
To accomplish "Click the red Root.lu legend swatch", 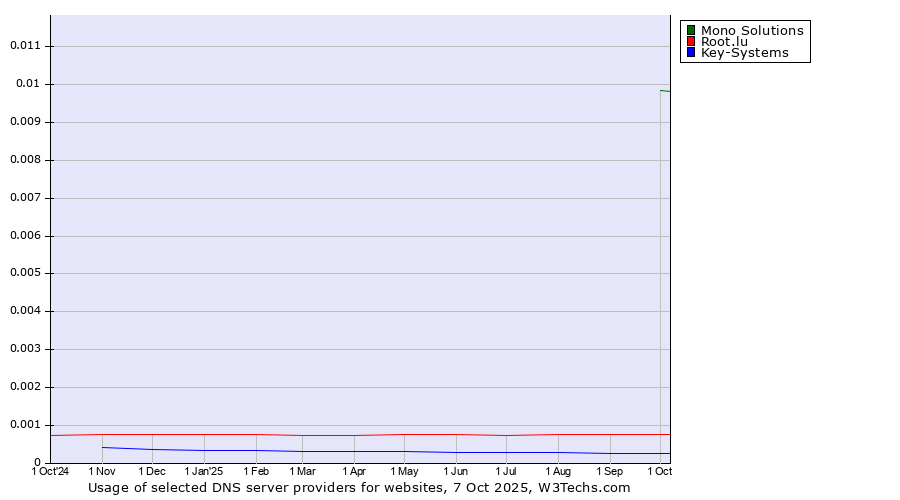I will (690, 42).
